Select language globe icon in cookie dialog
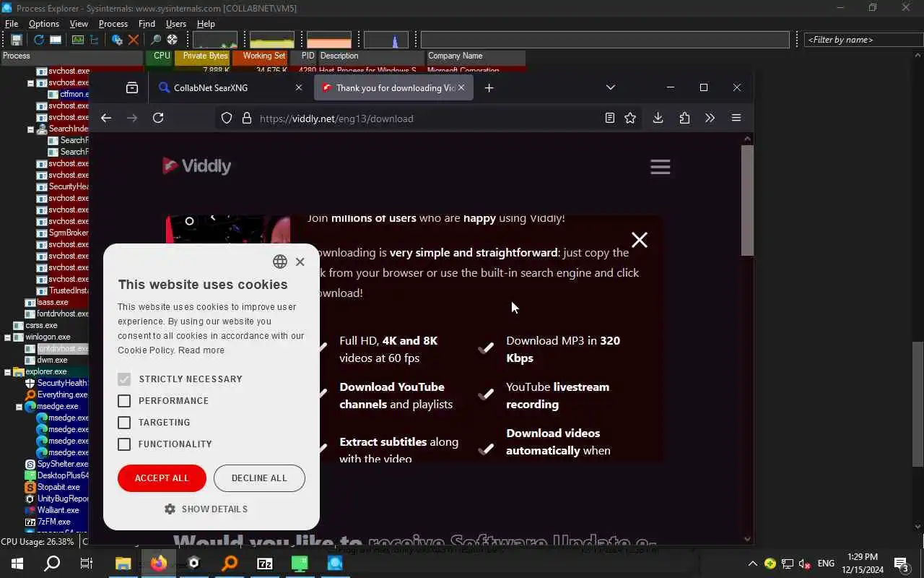This screenshot has width=924, height=578. click(280, 262)
